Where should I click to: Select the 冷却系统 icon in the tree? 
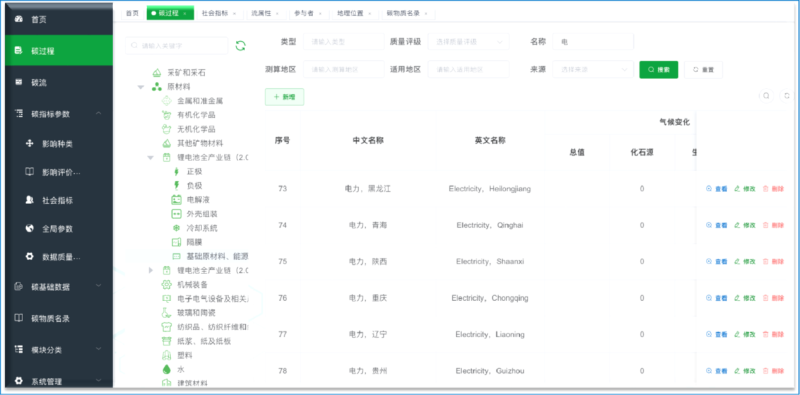coord(177,228)
